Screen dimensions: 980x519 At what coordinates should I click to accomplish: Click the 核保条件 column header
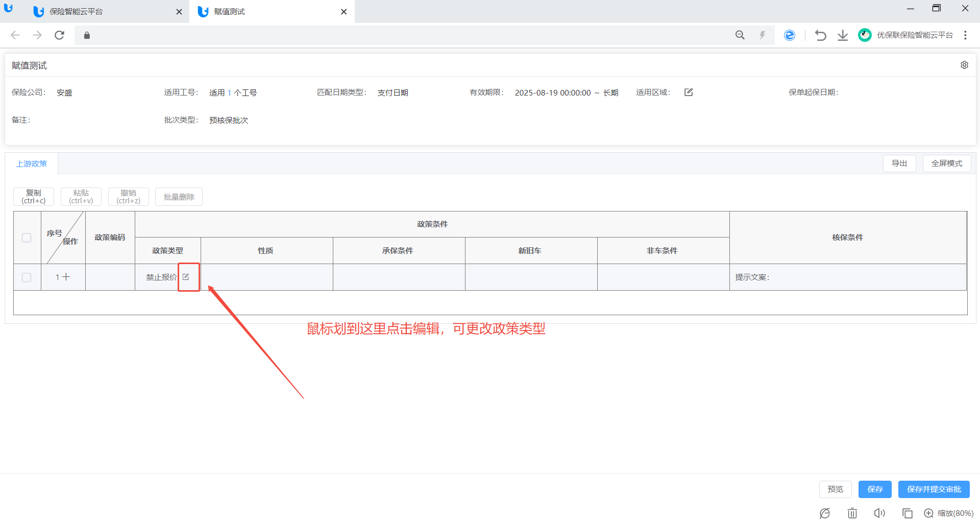tap(848, 238)
